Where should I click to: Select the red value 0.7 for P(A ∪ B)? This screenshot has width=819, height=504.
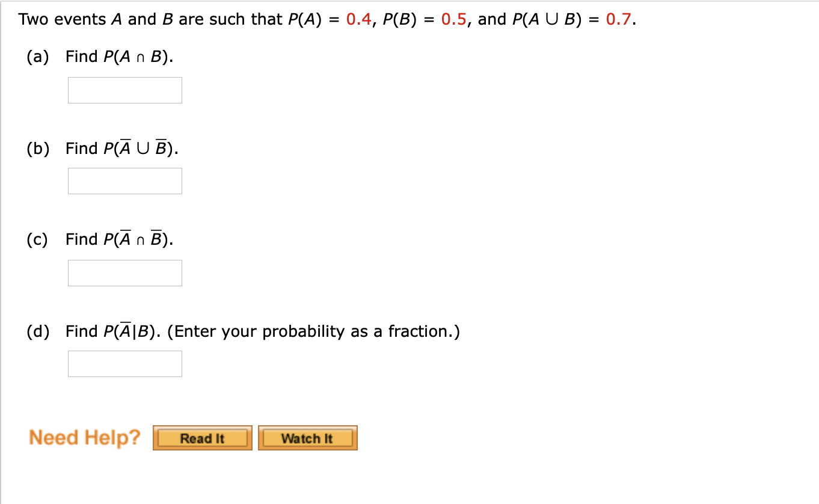pos(620,19)
